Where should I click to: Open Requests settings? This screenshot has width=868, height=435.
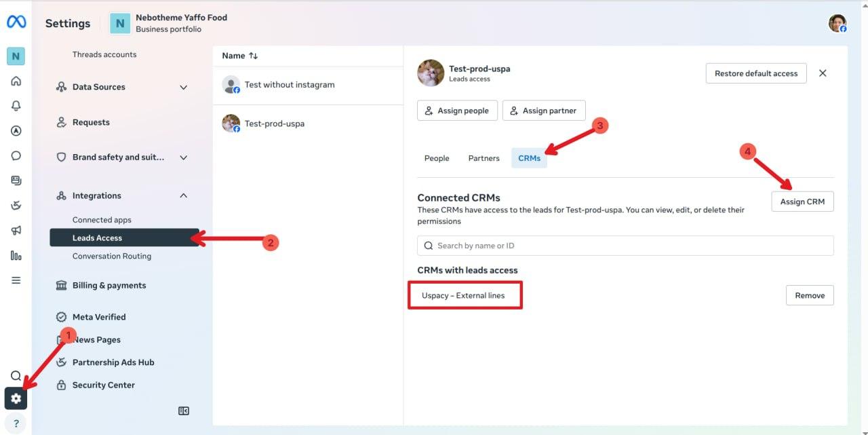(x=91, y=122)
